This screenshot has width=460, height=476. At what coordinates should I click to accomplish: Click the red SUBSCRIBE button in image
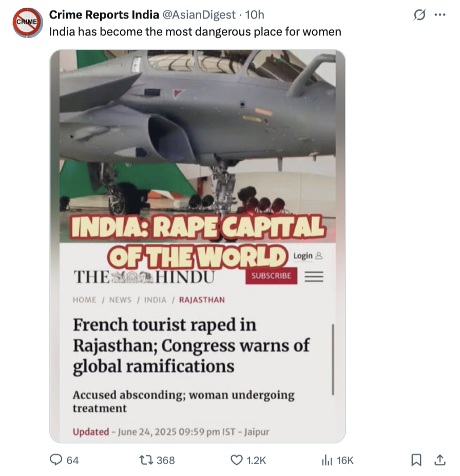point(271,275)
